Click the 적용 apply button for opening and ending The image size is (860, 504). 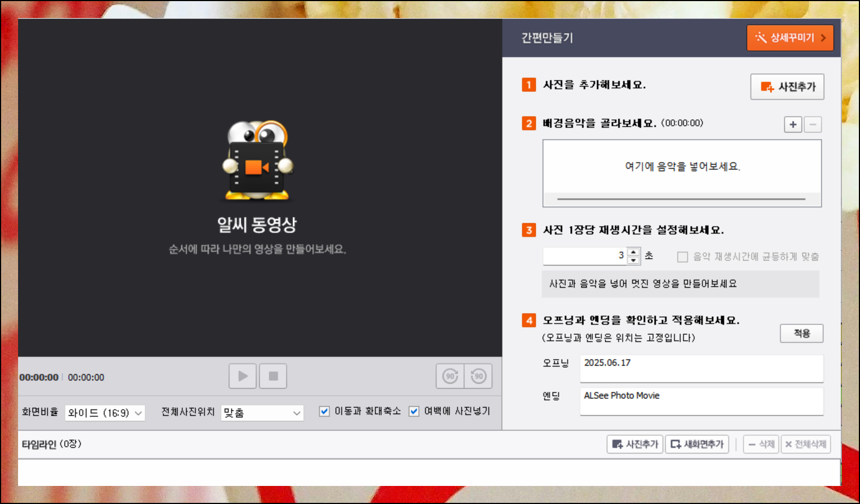(x=801, y=333)
